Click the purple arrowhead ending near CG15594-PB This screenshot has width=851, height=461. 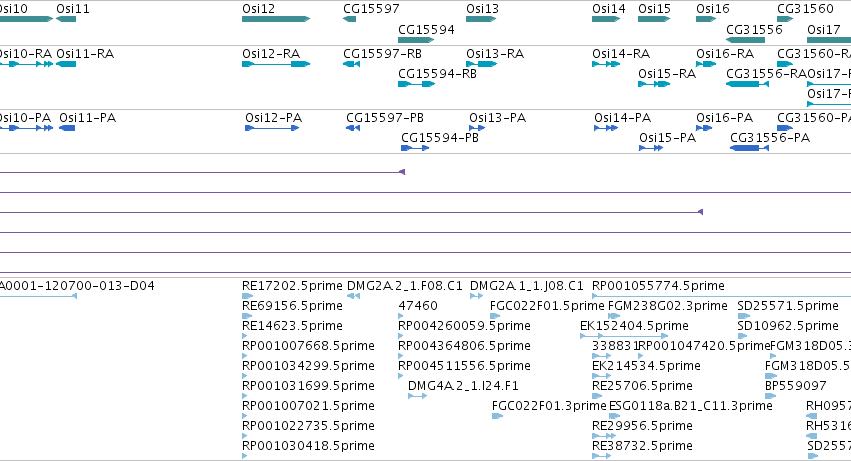pos(402,172)
